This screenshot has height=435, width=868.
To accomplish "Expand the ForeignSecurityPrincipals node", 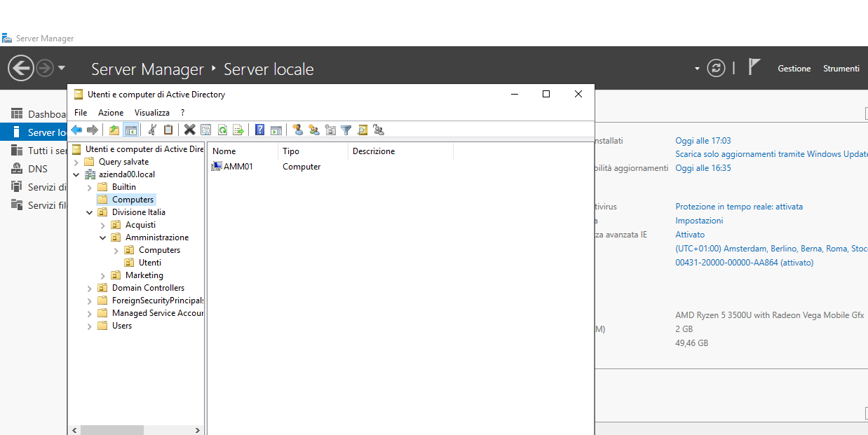I will click(x=90, y=301).
